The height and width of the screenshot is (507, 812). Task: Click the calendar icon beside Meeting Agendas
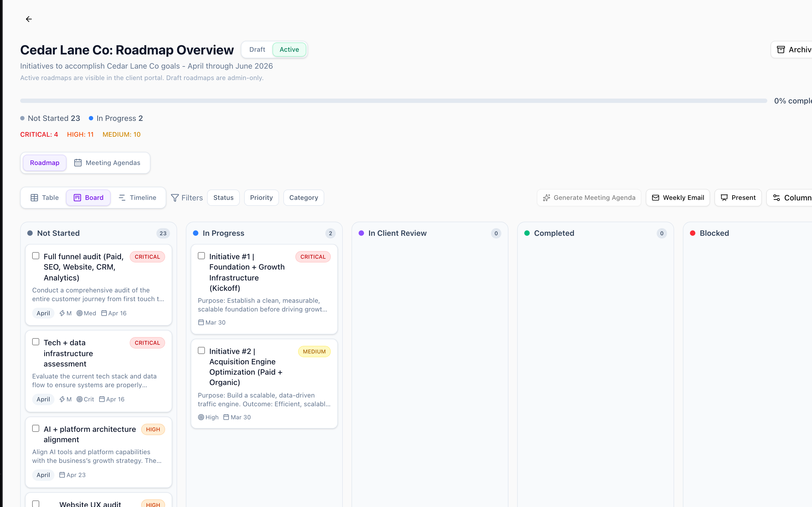(x=78, y=163)
